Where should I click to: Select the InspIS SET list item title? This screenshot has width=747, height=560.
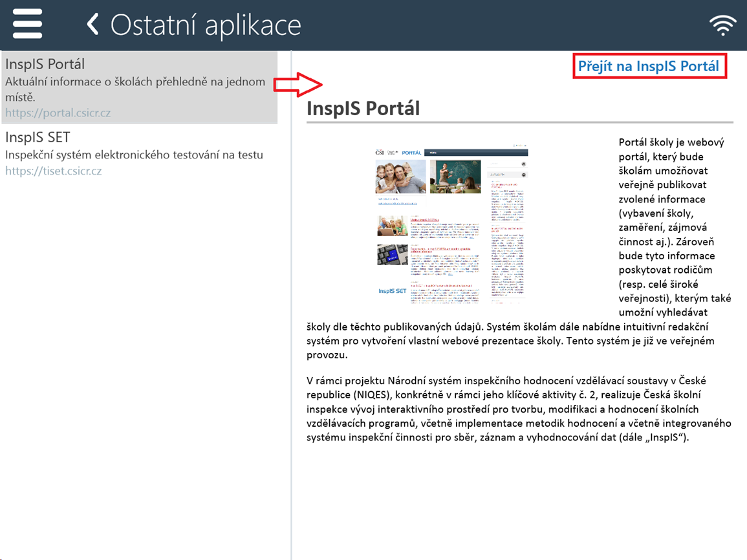38,138
